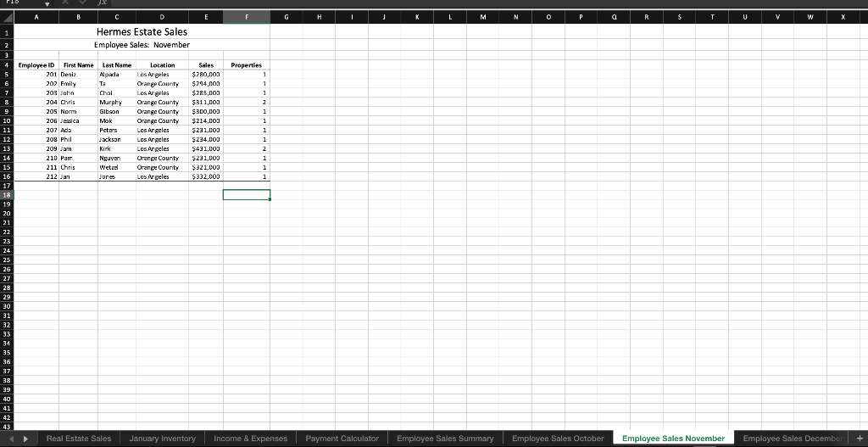Select column R header

[647, 17]
